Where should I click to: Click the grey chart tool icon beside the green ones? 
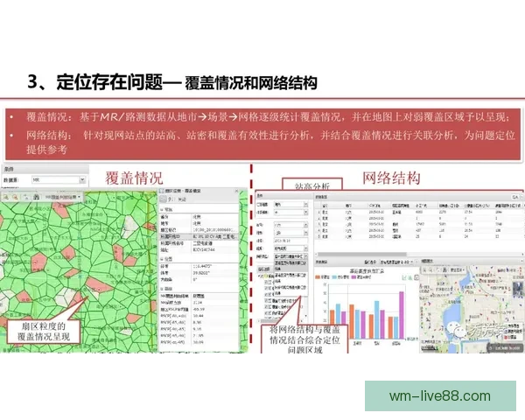click(416, 277)
